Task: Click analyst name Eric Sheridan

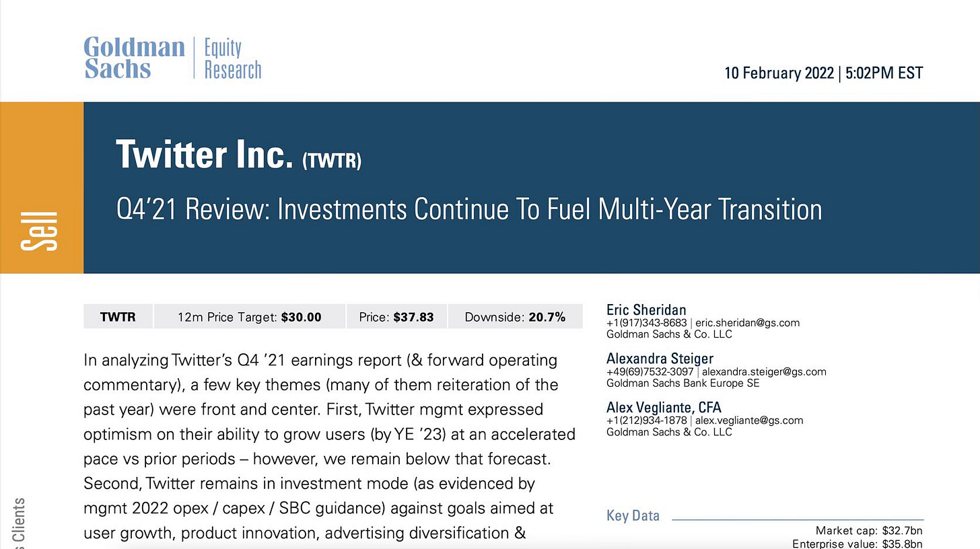Action: tap(646, 310)
